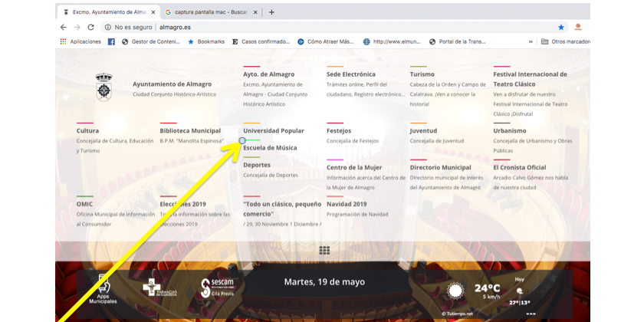Open the Biblioteca Municipal link

(x=190, y=131)
